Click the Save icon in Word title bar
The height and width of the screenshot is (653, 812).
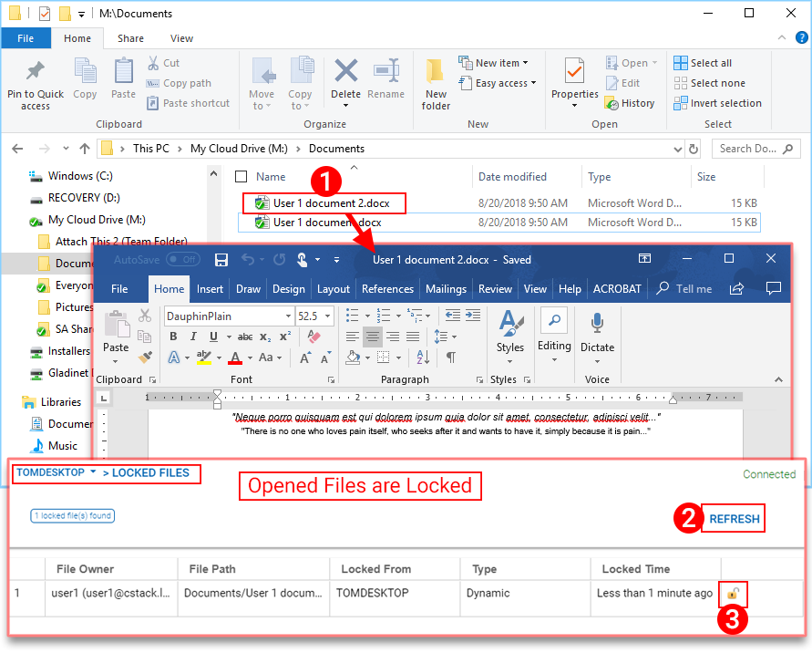(x=221, y=260)
